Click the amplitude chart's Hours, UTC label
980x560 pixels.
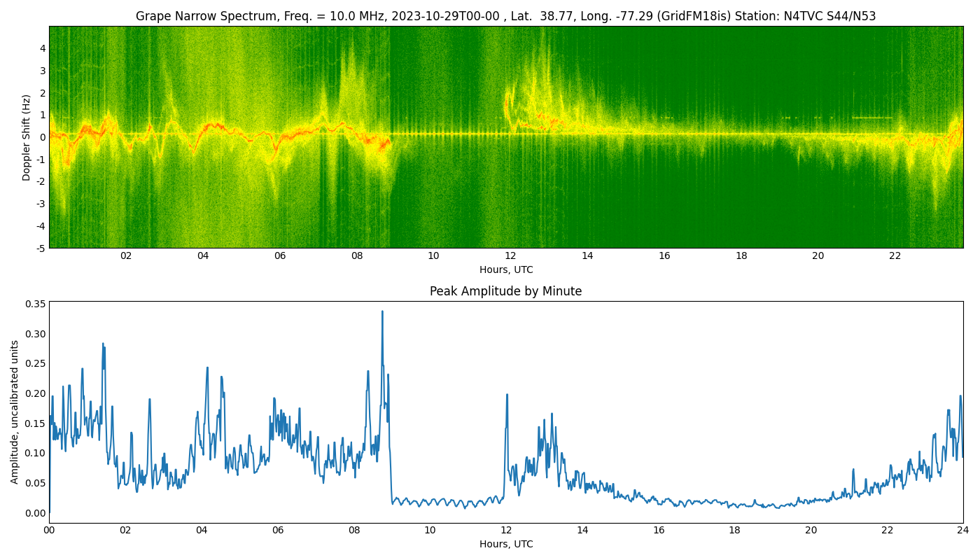pyautogui.click(x=505, y=544)
